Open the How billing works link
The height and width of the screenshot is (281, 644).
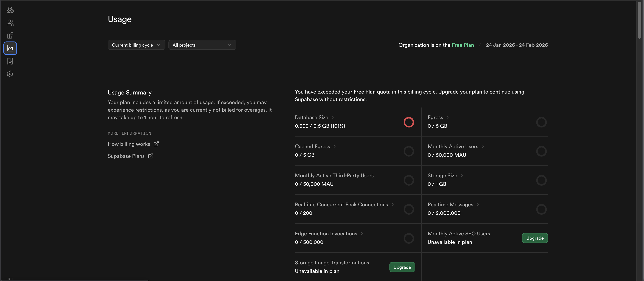[129, 144]
